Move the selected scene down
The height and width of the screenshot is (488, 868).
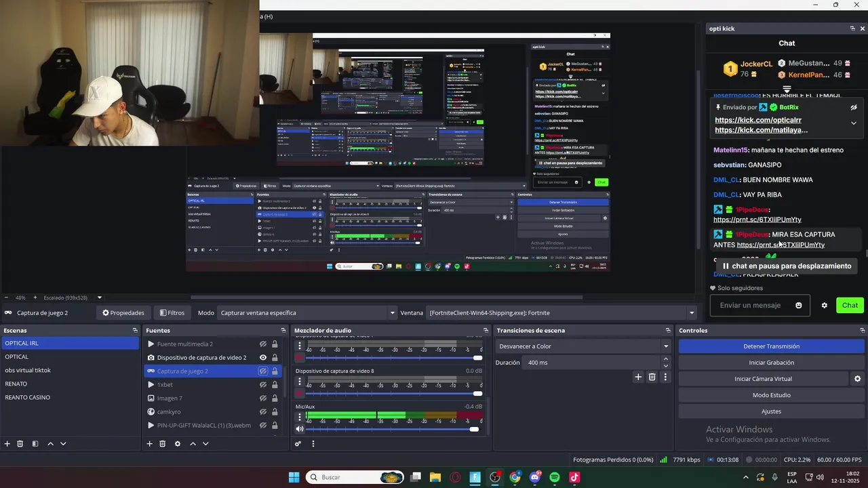[x=63, y=444]
